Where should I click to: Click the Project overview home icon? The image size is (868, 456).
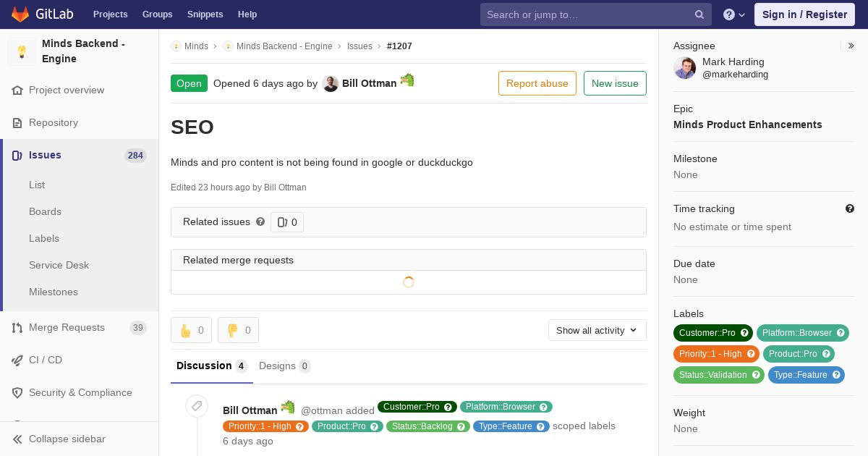click(x=17, y=90)
